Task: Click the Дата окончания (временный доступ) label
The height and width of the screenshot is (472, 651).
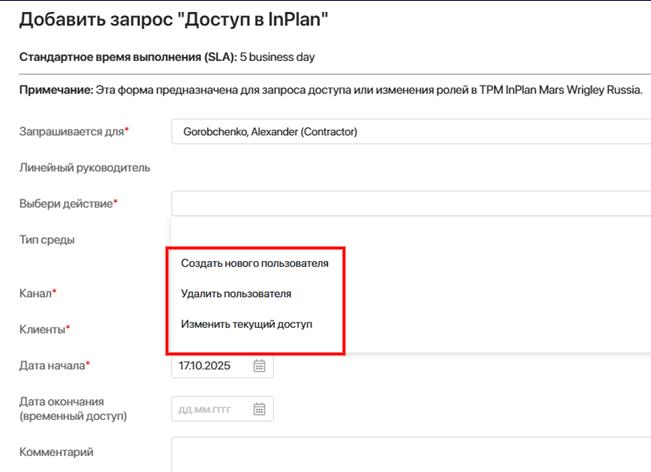Action: pyautogui.click(x=72, y=408)
